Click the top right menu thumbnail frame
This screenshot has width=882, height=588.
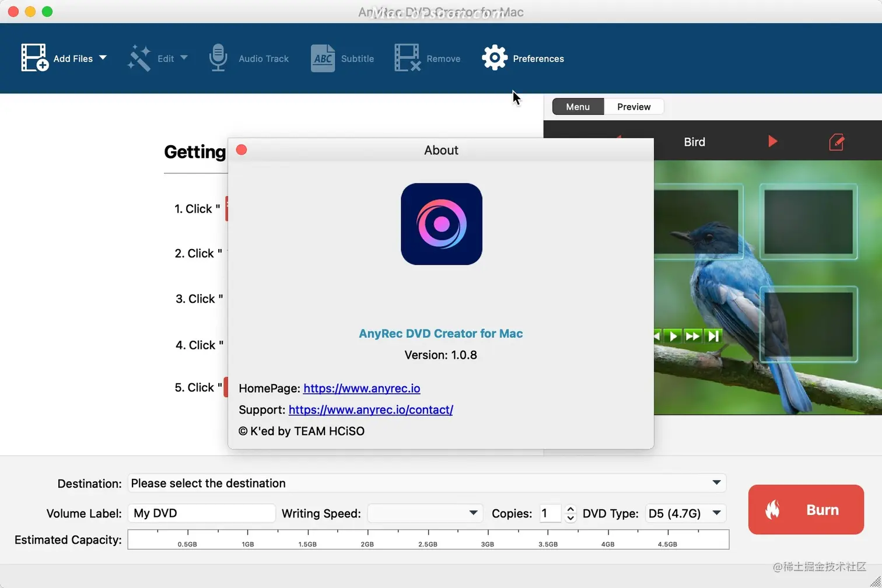pyautogui.click(x=808, y=222)
